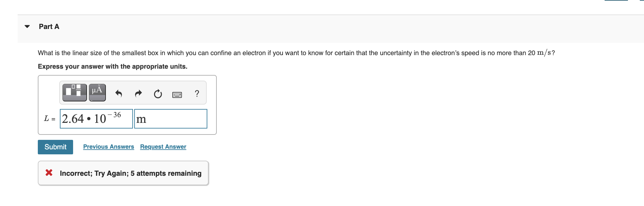Submit the answer

[55, 147]
